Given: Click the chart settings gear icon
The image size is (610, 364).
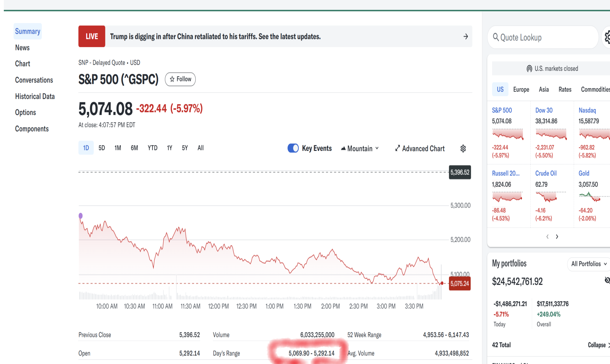Looking at the screenshot, I should (463, 148).
